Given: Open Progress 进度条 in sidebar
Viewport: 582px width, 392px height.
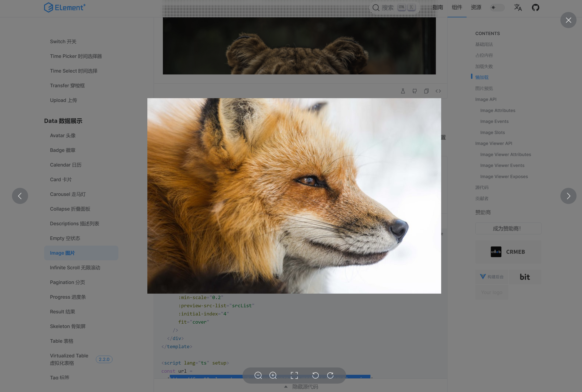Looking at the screenshot, I should coord(68,297).
